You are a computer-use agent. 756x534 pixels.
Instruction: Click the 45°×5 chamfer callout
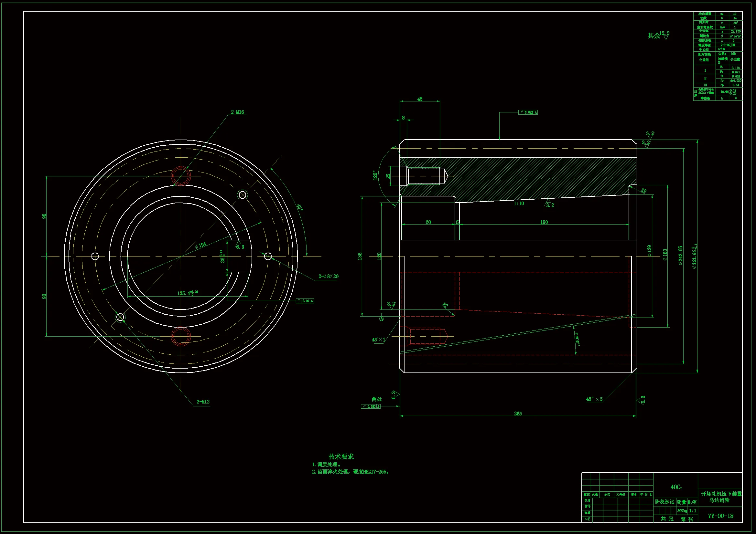coord(594,399)
